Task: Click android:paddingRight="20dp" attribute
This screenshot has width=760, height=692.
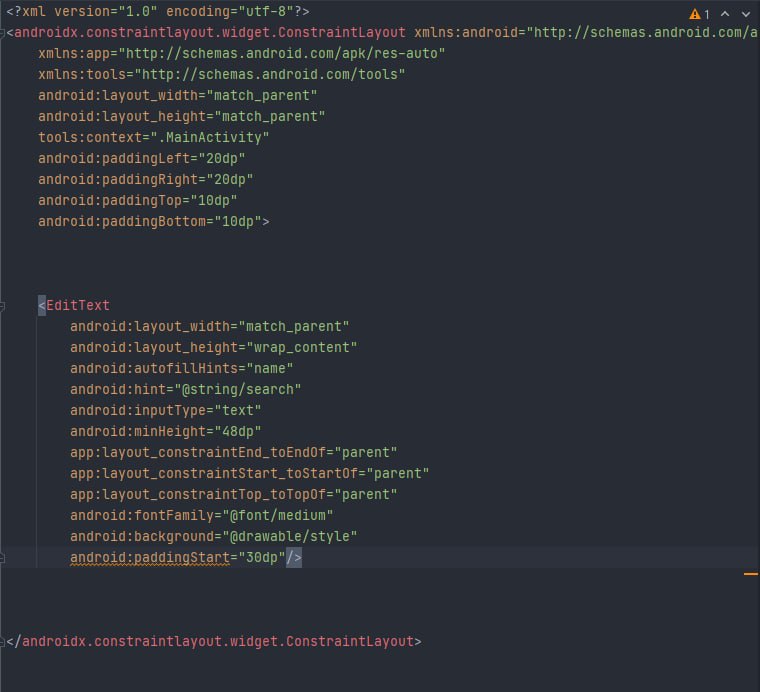Action: click(x=145, y=179)
